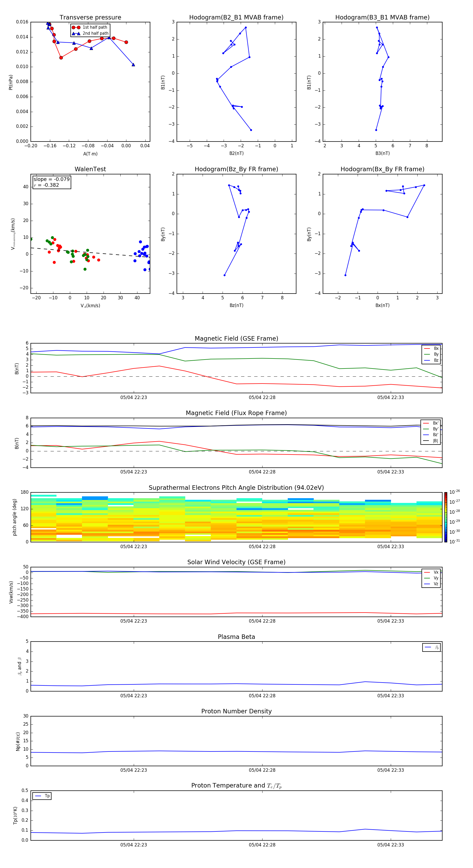Click the "r = -0.382" annotation

click(x=47, y=185)
